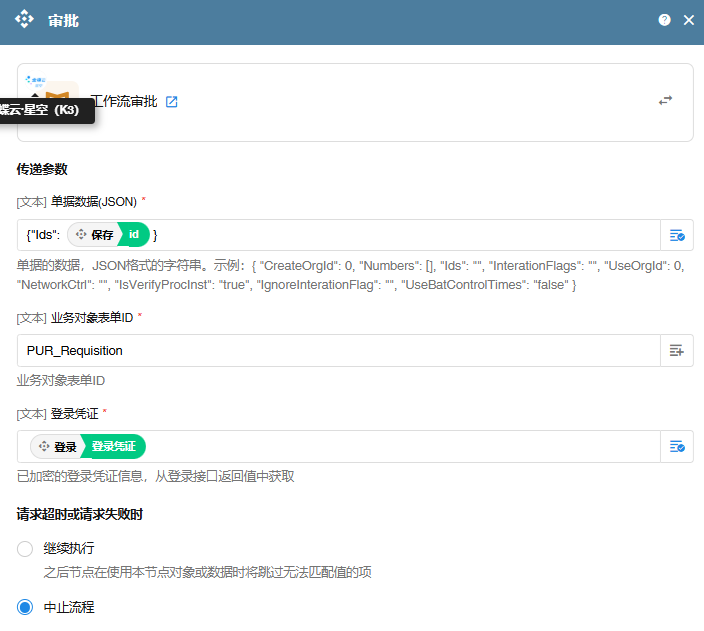Open field picker for 业务对象表单ID

tap(677, 351)
